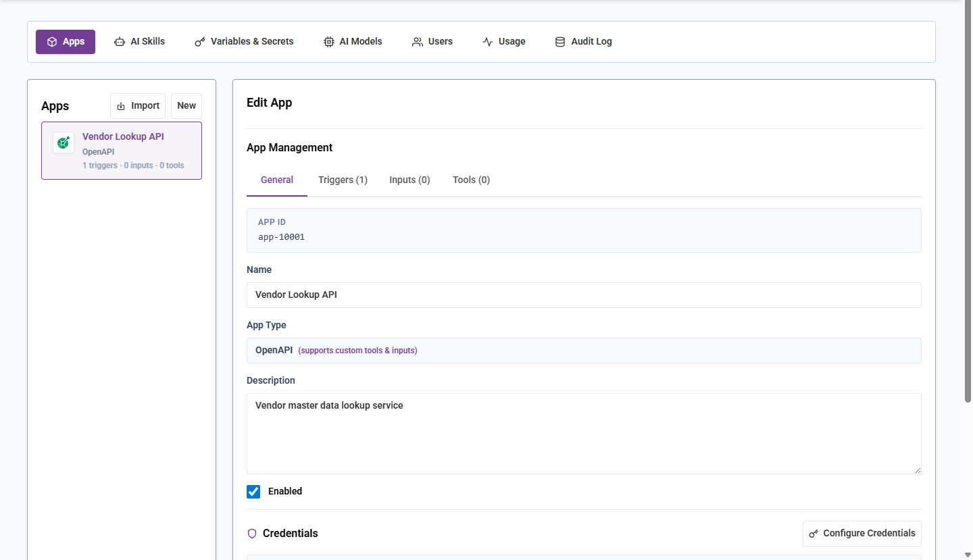This screenshot has width=973, height=560.
Task: Click into the Description text area
Action: tap(584, 434)
